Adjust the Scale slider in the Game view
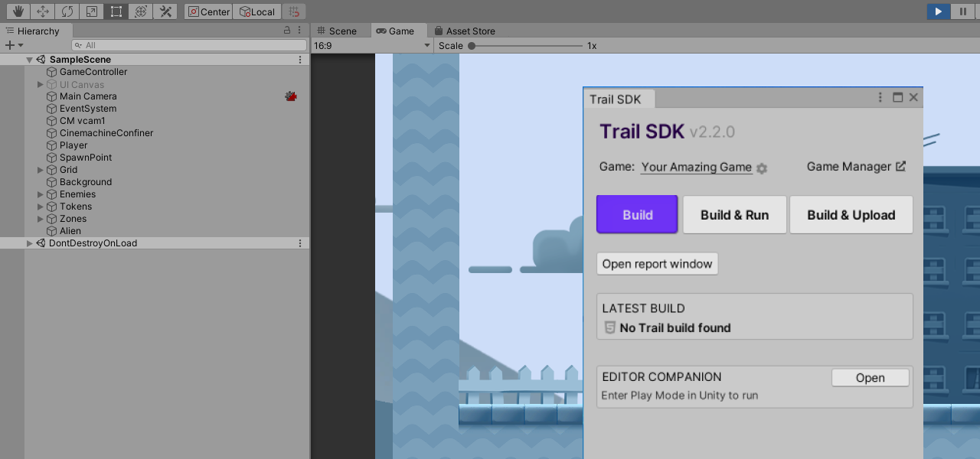The width and height of the screenshot is (980, 459). (x=527, y=46)
